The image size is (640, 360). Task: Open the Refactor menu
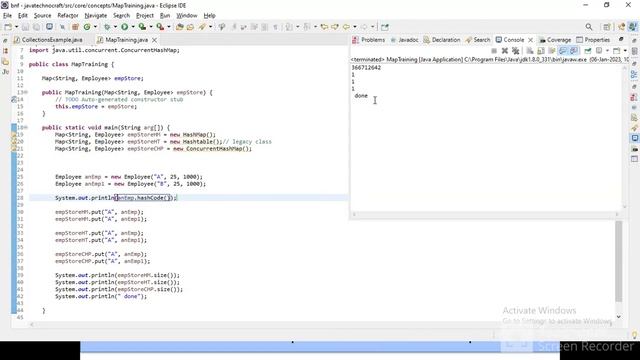(68, 16)
